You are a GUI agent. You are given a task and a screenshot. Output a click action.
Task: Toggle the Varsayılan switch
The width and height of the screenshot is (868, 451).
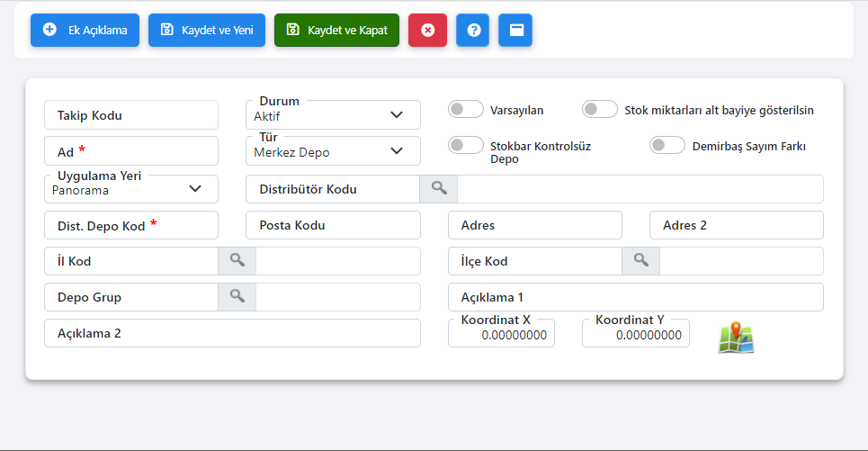pyautogui.click(x=466, y=109)
